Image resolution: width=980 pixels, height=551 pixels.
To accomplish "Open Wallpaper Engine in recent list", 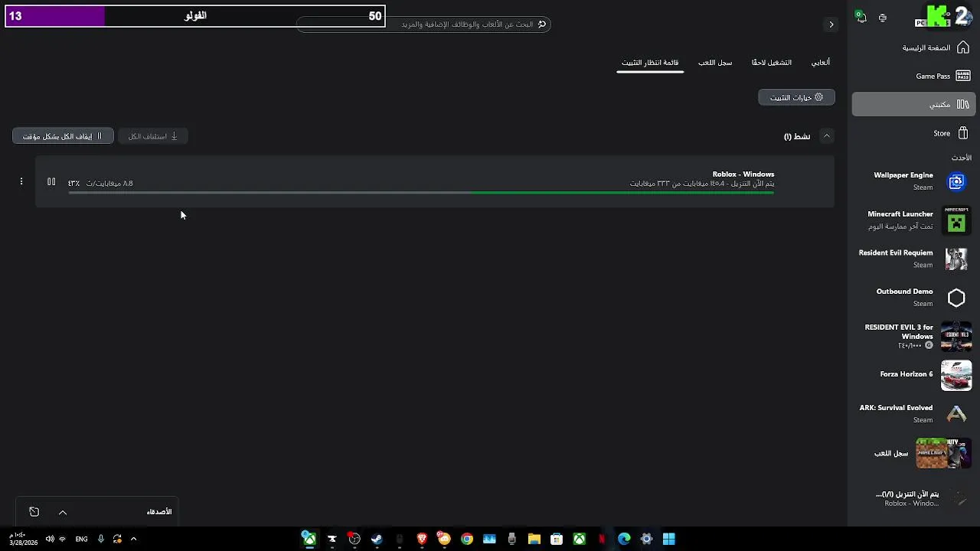I will tap(913, 181).
